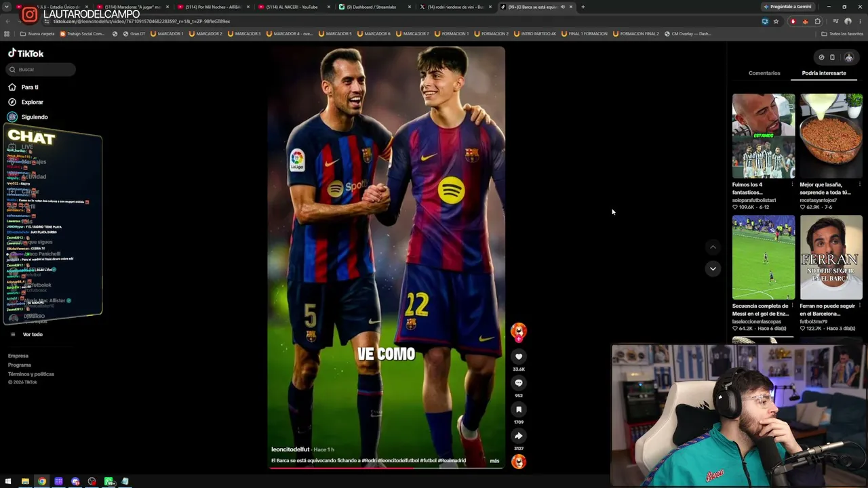The height and width of the screenshot is (488, 868).
Task: Open File Explorer from the taskbar
Action: pos(25,481)
